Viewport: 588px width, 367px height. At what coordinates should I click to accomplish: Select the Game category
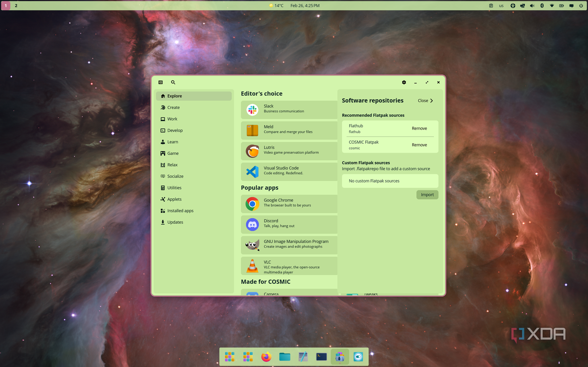pyautogui.click(x=173, y=153)
